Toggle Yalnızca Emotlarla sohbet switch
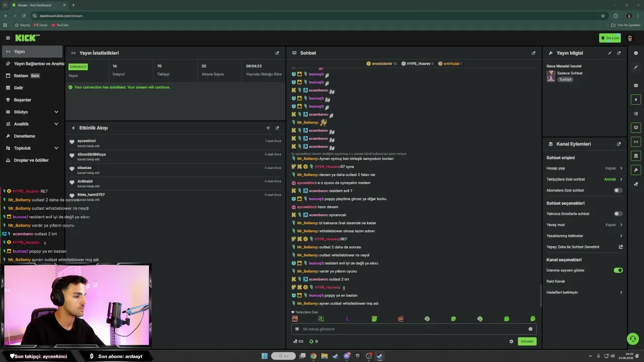 (x=618, y=214)
